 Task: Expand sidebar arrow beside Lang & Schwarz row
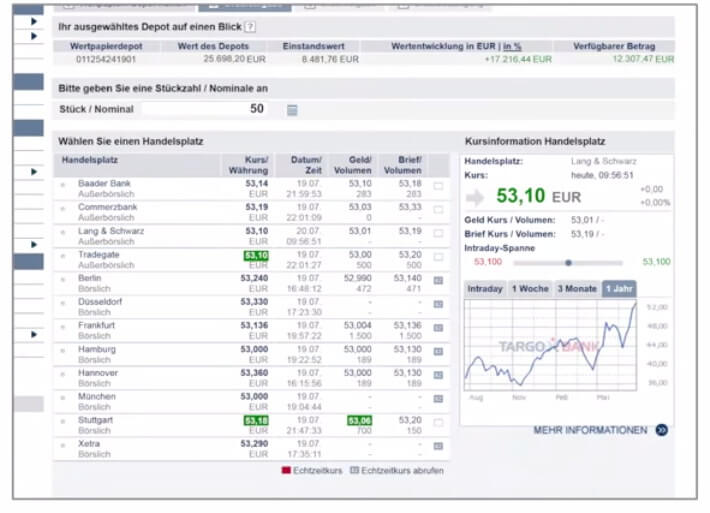34,245
